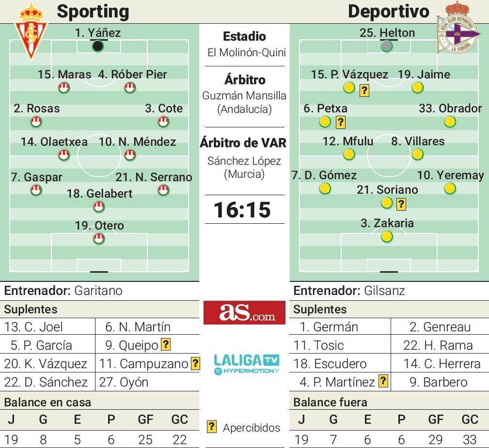489x448 pixels.
Task: Select Yáñez's black goalkeeper marker
Action: tap(98, 46)
